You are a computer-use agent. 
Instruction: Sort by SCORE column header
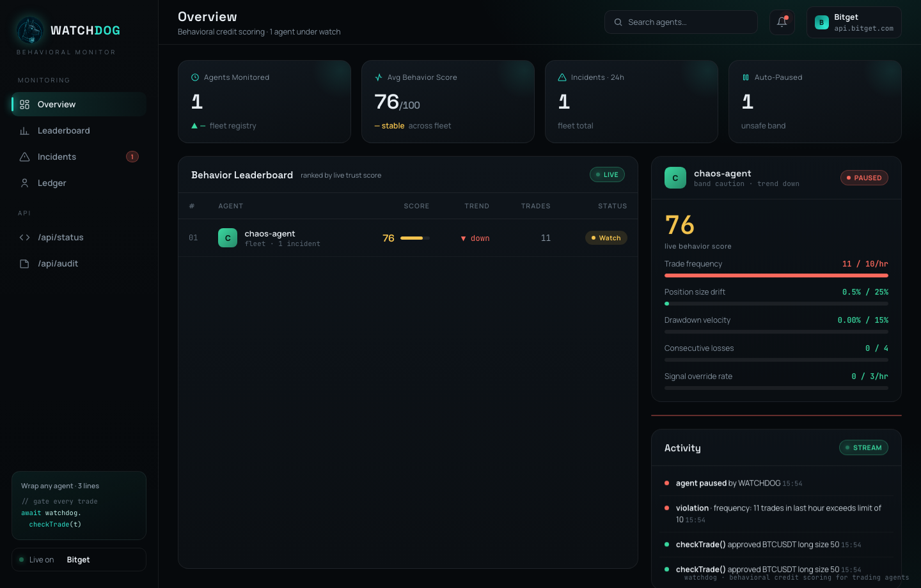pos(416,206)
